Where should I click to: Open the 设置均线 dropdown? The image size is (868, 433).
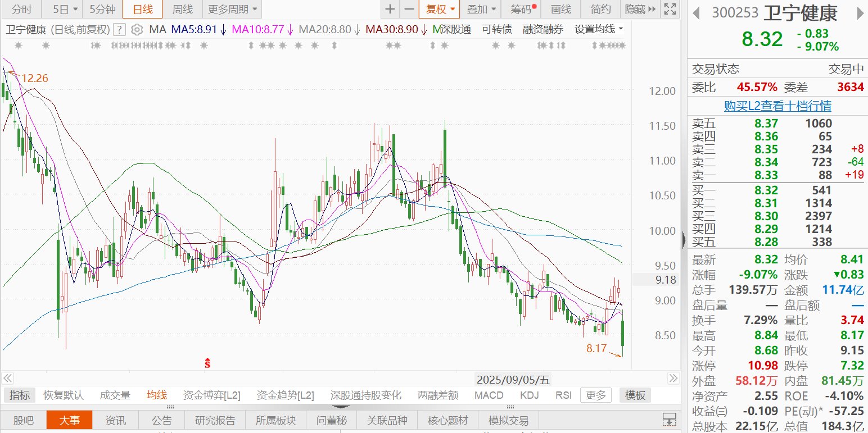pos(599,29)
